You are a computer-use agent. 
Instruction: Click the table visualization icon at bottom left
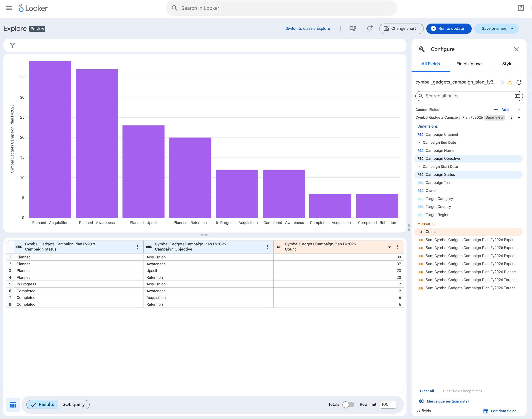pos(13,404)
